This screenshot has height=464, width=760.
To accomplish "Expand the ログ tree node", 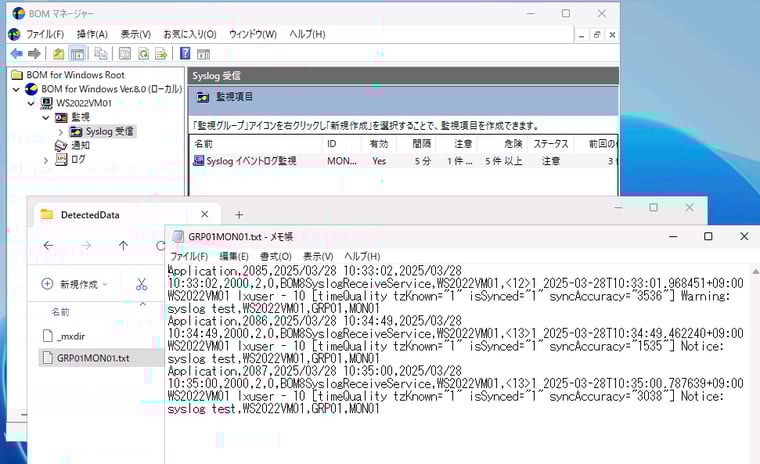I will [x=46, y=160].
